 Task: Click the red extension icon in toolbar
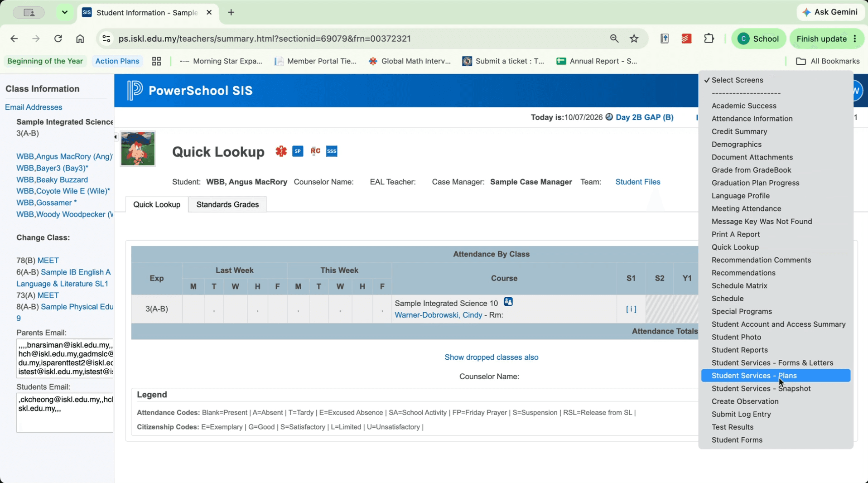tap(686, 39)
